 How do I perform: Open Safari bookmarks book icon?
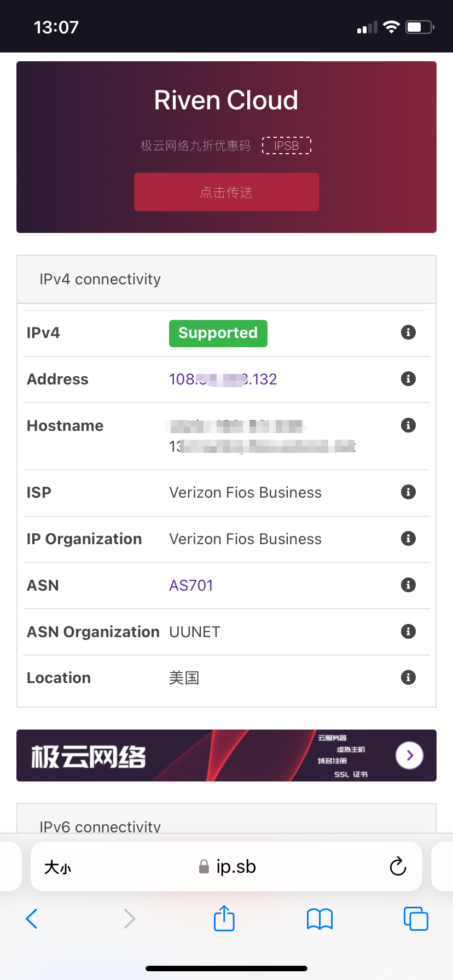(320, 919)
